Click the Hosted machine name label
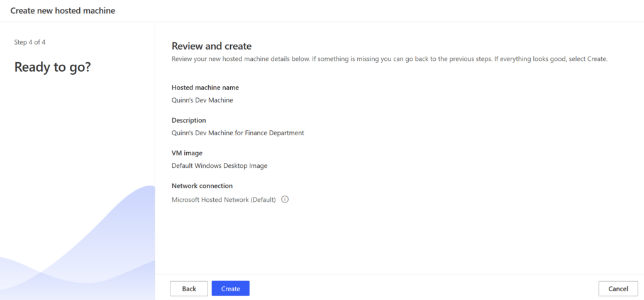The height and width of the screenshot is (300, 644). [x=206, y=87]
